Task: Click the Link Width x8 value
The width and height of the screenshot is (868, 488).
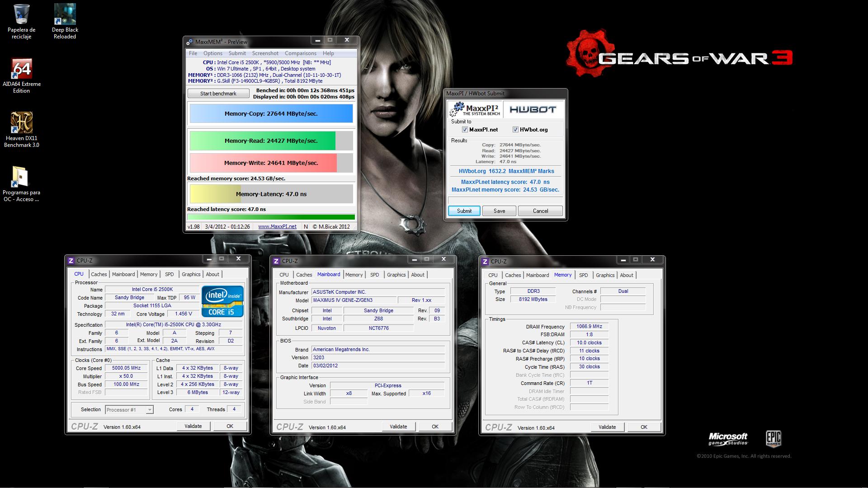Action: click(x=349, y=394)
